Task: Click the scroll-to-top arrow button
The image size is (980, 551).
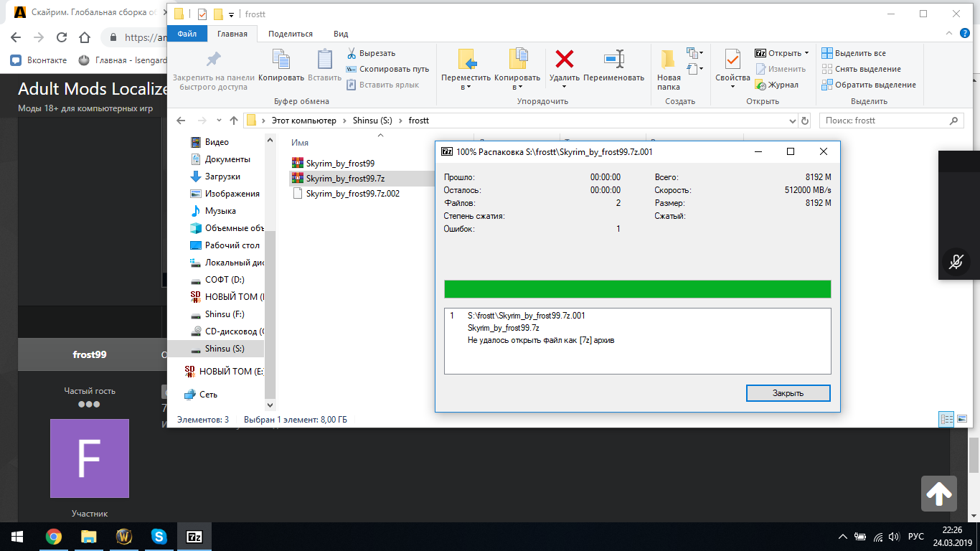Action: (x=938, y=493)
